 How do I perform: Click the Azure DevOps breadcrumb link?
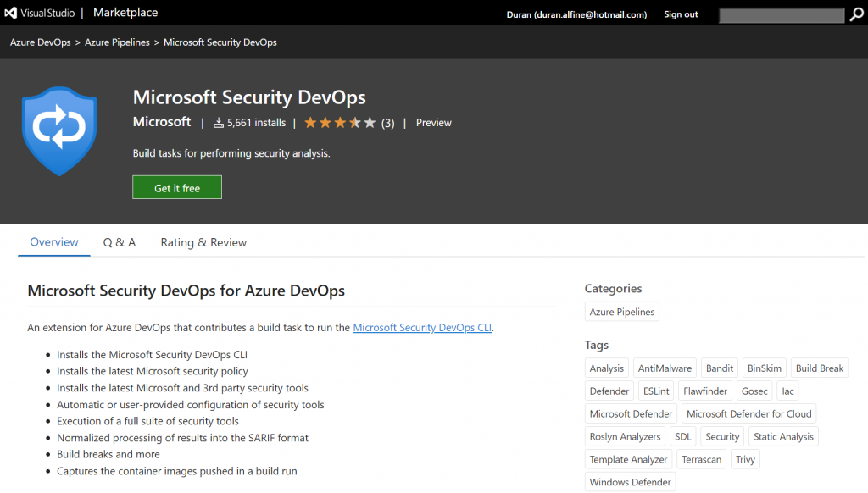(42, 42)
